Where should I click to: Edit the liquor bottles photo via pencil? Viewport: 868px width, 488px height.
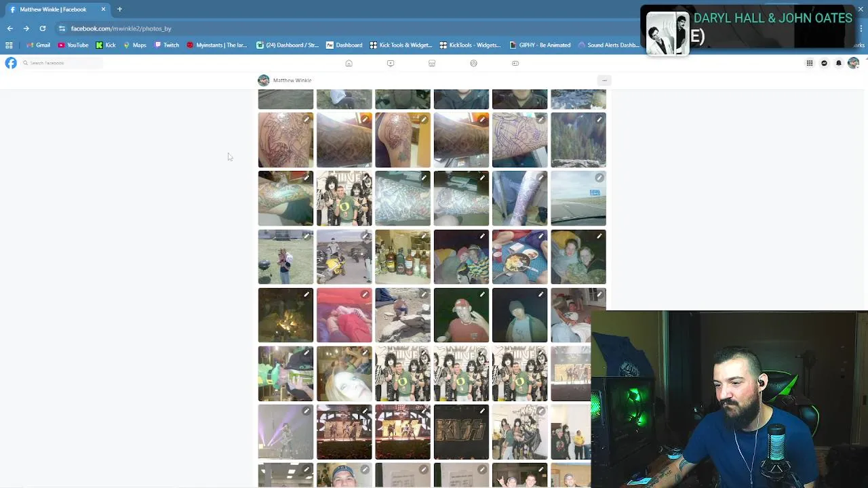(423, 237)
